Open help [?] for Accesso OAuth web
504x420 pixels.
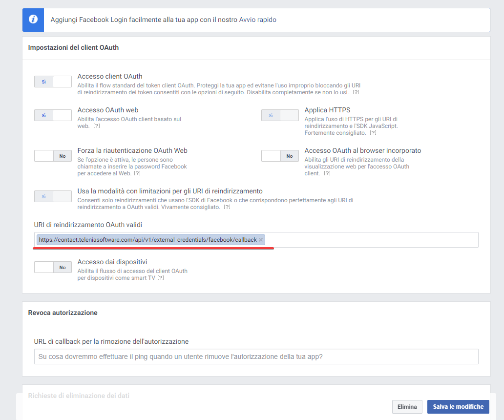[x=96, y=126]
